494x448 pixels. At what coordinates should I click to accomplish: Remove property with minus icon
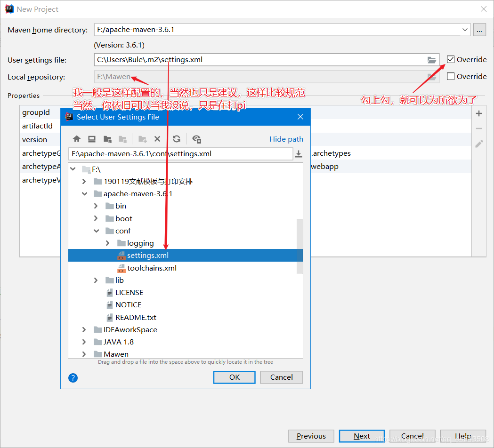coord(479,128)
